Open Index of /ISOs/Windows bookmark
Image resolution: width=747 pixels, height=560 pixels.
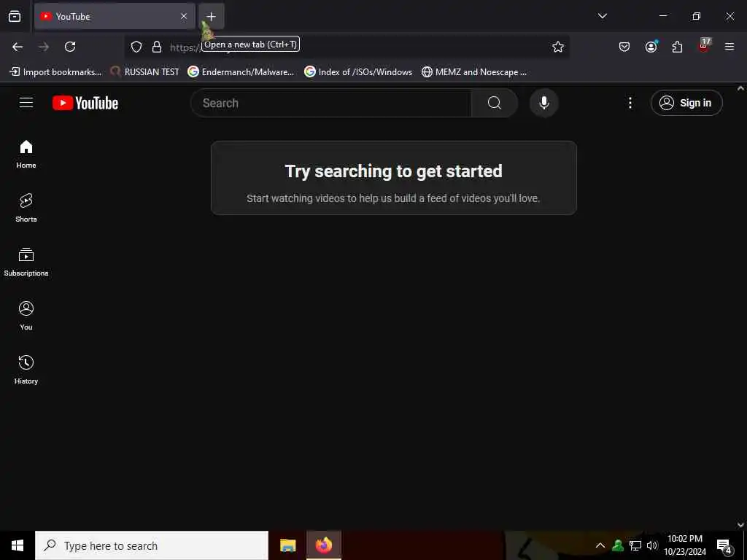pyautogui.click(x=358, y=72)
